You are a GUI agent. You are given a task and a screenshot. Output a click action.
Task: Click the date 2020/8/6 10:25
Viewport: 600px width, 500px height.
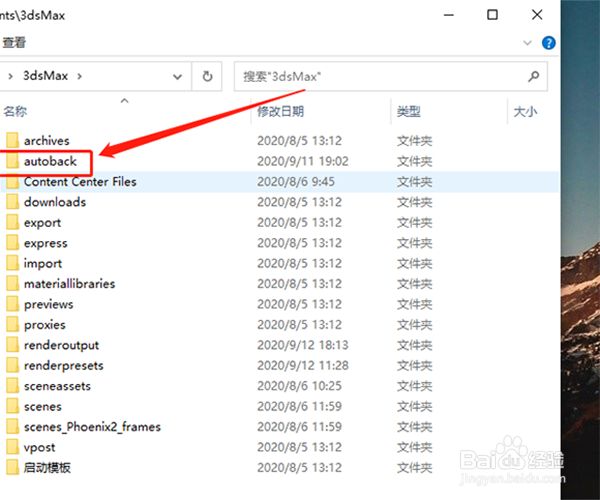point(299,386)
